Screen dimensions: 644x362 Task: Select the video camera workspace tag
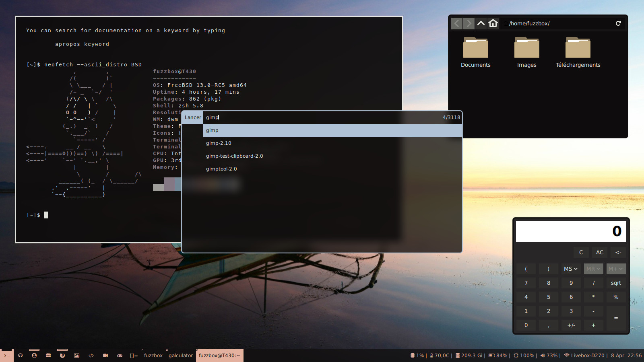(105, 356)
